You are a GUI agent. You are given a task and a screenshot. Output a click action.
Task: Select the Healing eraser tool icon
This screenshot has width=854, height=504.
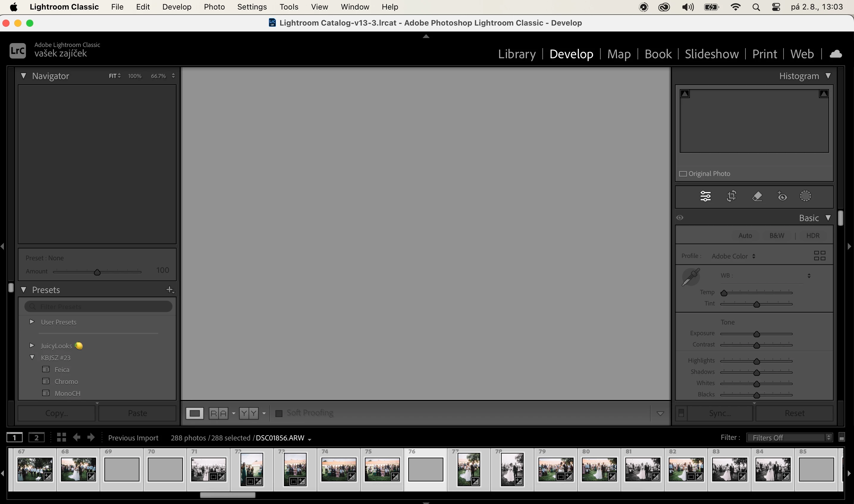click(x=757, y=196)
